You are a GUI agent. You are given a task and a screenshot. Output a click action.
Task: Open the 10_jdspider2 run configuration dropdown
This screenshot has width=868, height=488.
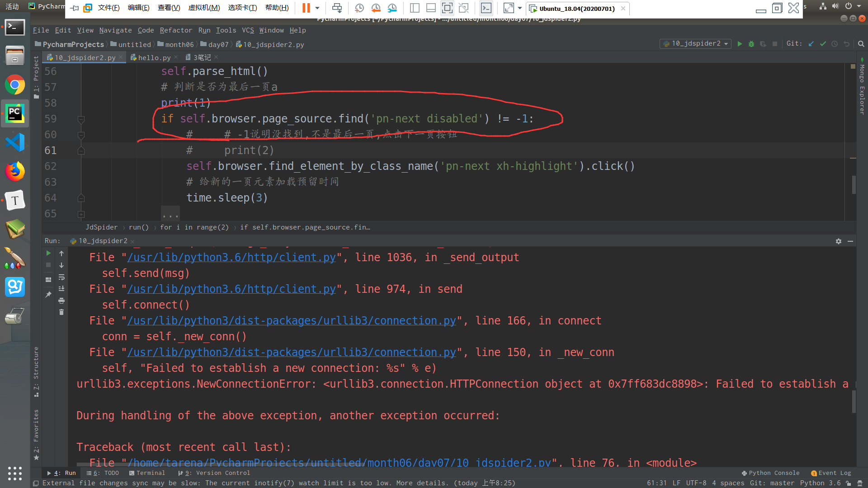(696, 44)
